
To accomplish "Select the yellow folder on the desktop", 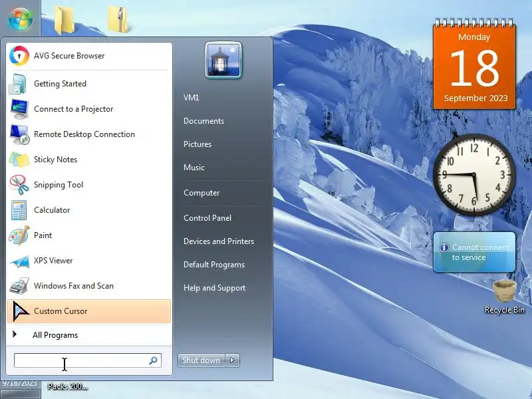I will [x=64, y=20].
